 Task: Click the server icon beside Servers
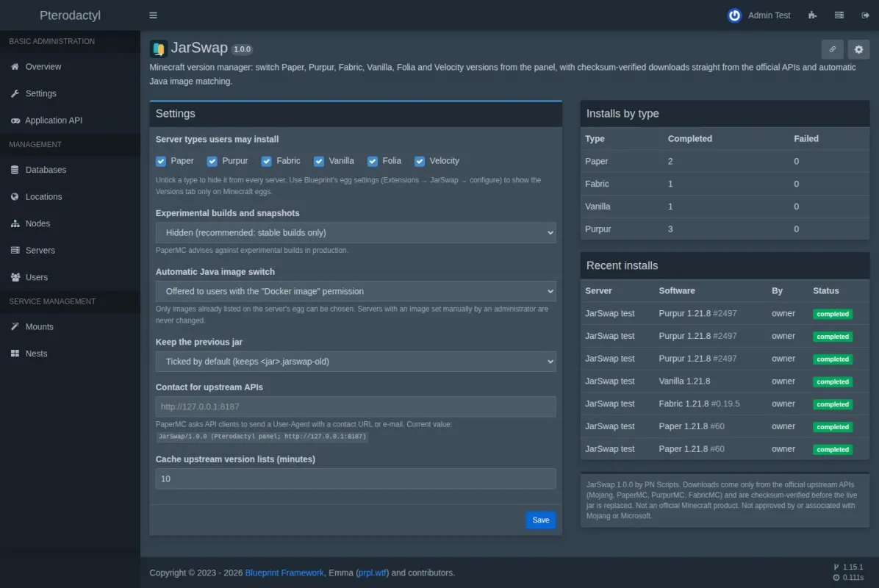pos(15,250)
